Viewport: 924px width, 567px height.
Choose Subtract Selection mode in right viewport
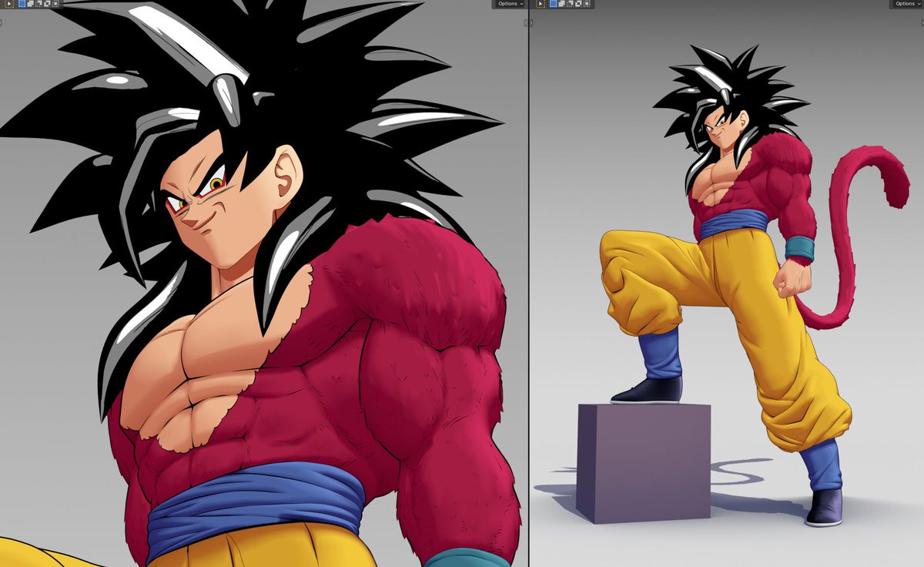click(570, 4)
